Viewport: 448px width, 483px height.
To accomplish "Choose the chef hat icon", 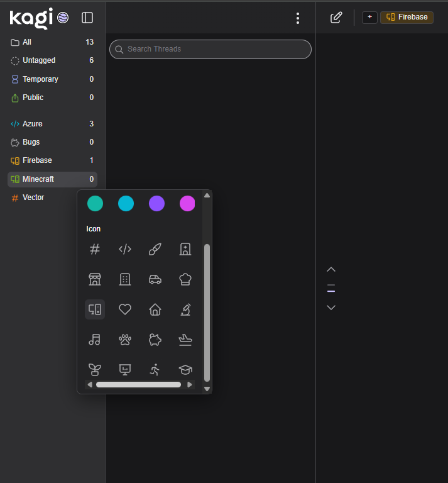I will point(185,279).
